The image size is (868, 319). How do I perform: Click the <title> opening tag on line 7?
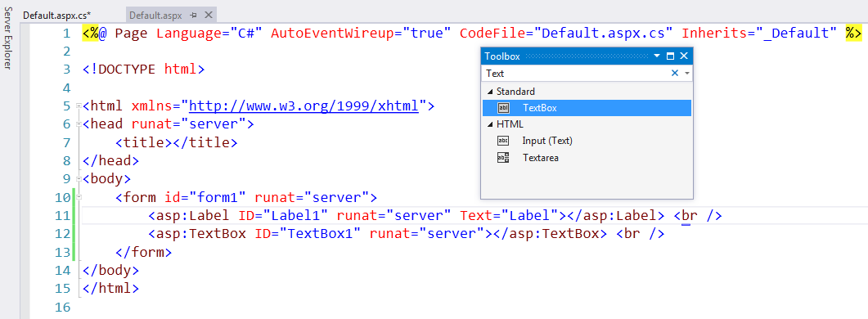click(144, 142)
